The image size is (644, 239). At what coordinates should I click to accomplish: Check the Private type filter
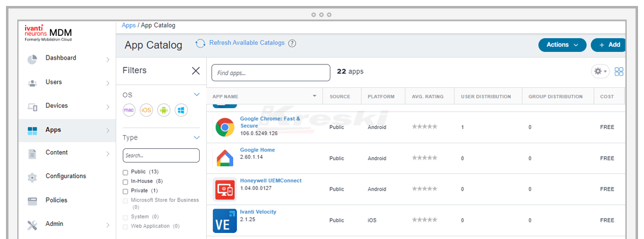(x=125, y=191)
